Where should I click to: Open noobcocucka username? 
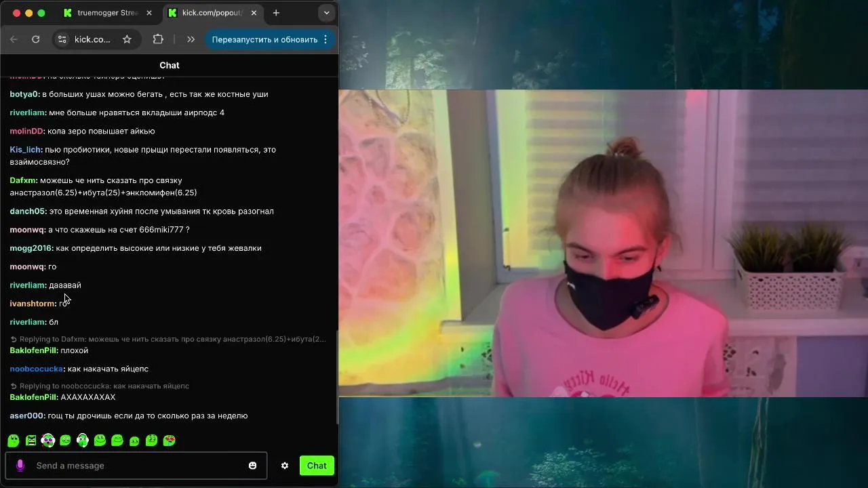37,369
